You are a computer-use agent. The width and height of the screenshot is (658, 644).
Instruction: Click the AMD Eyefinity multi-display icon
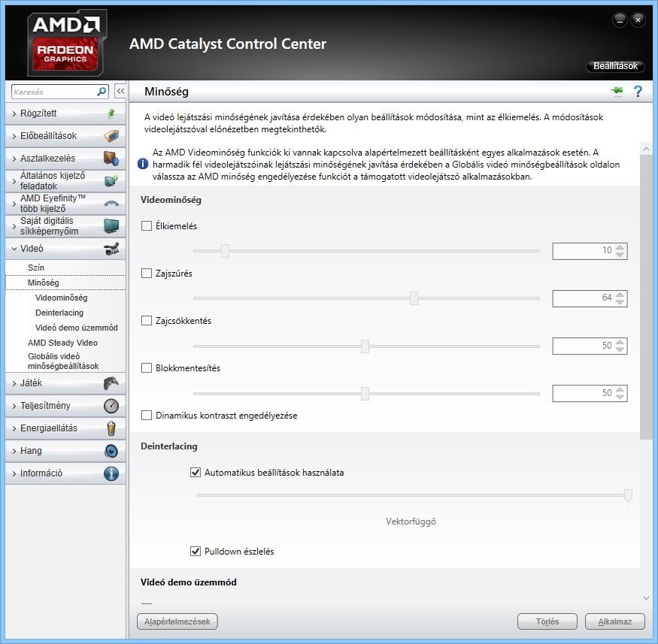click(111, 204)
